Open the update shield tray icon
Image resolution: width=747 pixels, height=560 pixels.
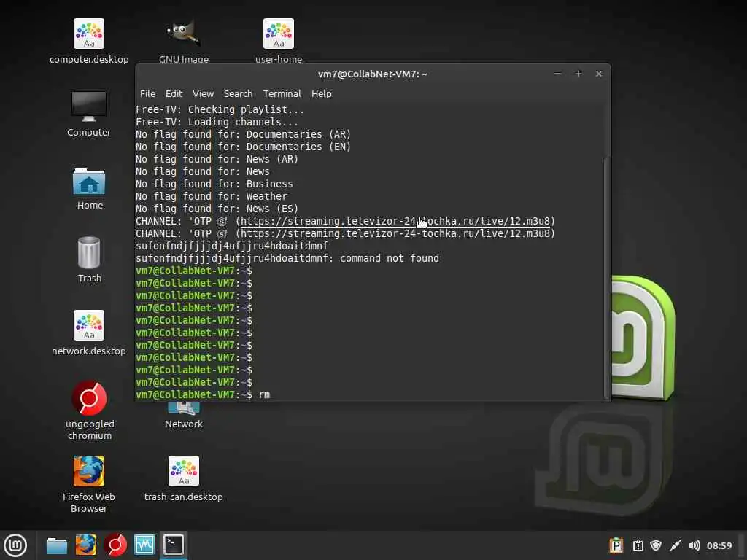656,545
